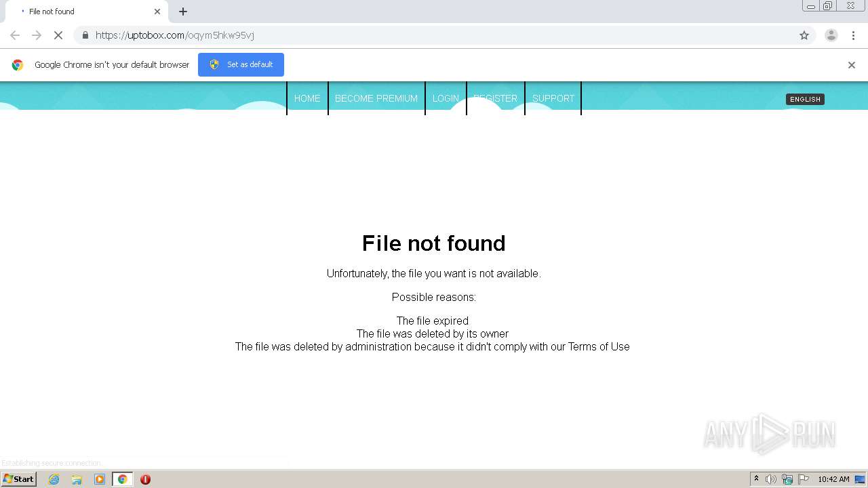
Task: Open the BECOME PREMIUM menu item
Action: point(376,98)
